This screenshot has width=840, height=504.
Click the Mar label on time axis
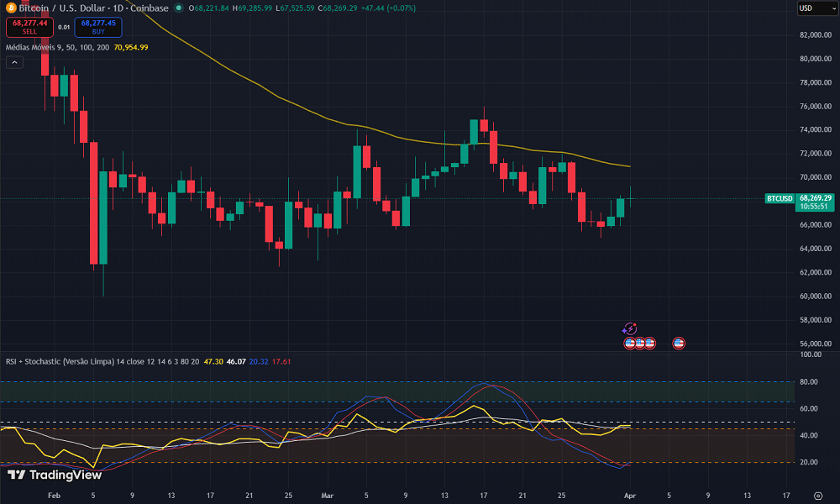click(326, 496)
